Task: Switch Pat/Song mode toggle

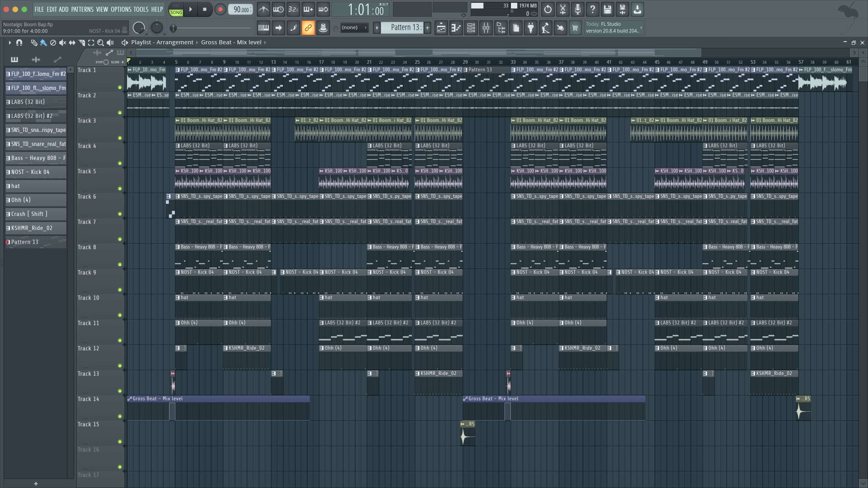Action: click(x=176, y=9)
